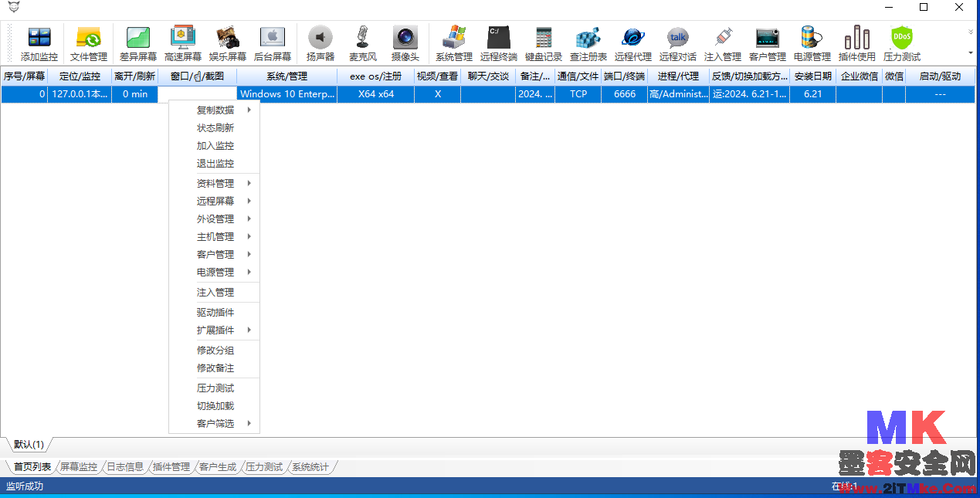Open the 系统统计 bottom tab
The image size is (980, 498).
310,467
